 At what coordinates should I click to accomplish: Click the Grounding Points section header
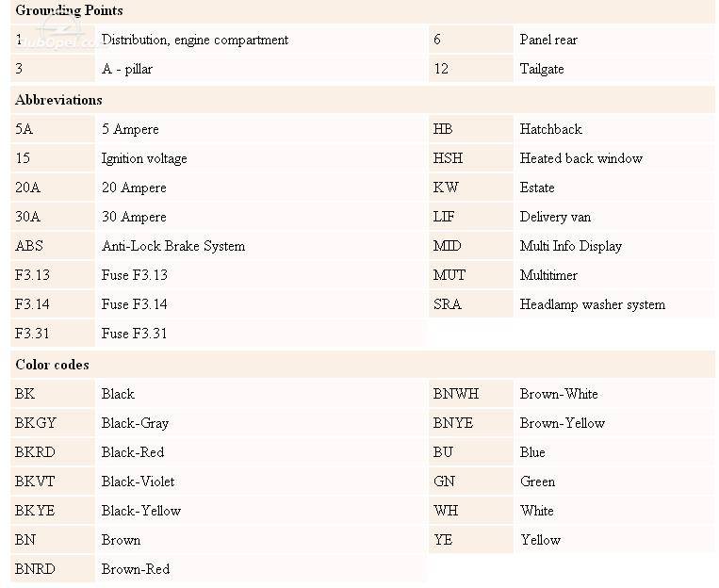point(69,10)
